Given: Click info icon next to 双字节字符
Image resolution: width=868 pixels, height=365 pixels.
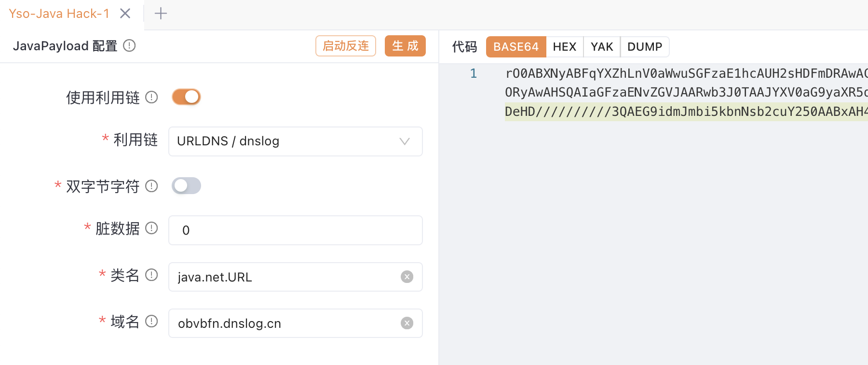Looking at the screenshot, I should point(151,186).
